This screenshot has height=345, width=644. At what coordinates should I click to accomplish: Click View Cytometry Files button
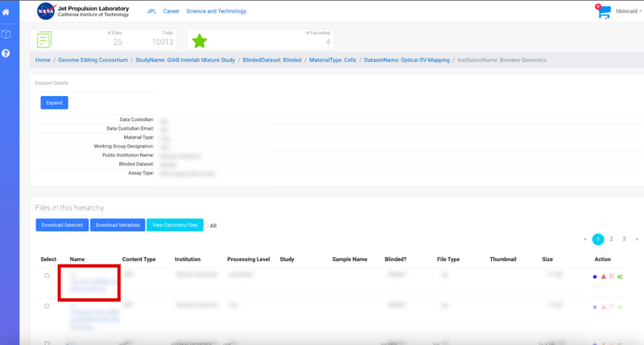175,225
